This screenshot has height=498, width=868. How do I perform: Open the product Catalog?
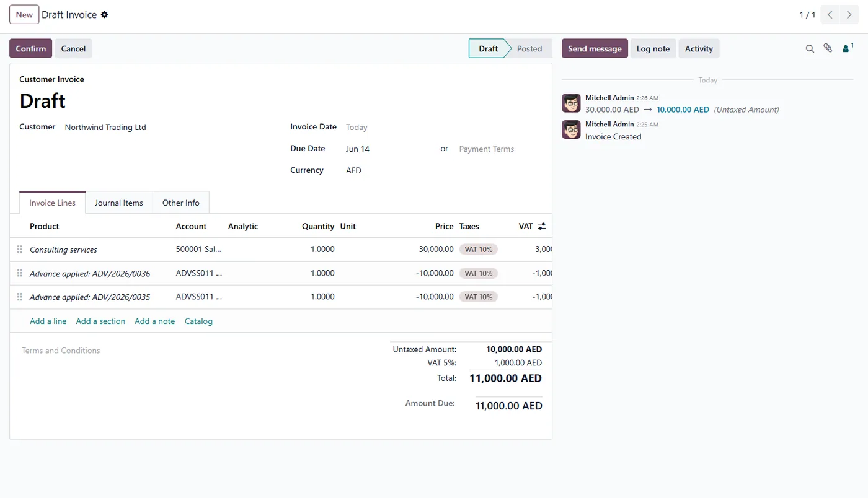[x=198, y=321]
